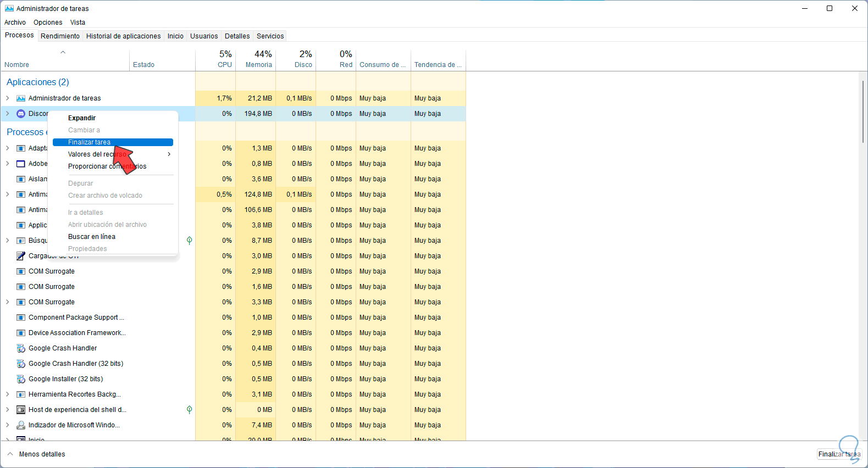The image size is (868, 468).
Task: Click the Herramienta Recortes process icon
Action: (21, 394)
